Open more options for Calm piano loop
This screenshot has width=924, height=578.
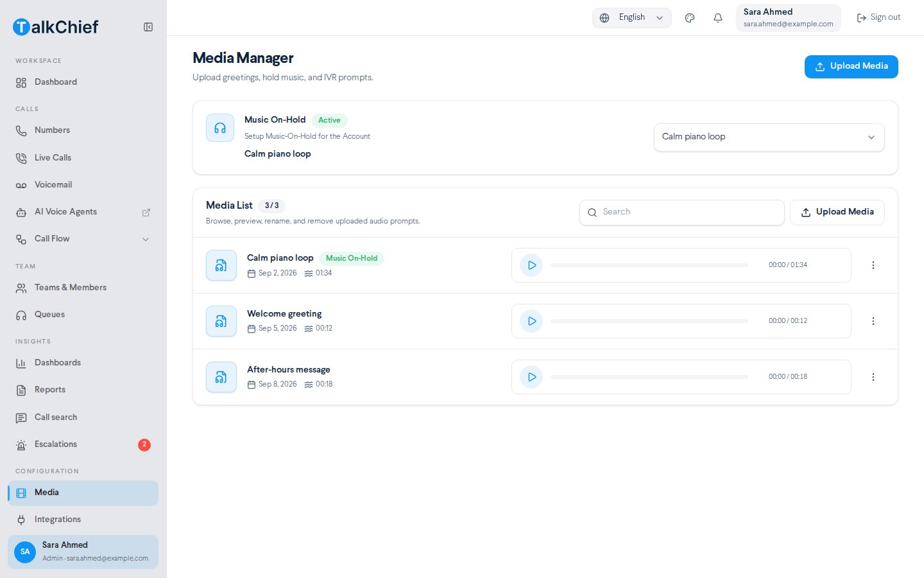click(x=873, y=265)
